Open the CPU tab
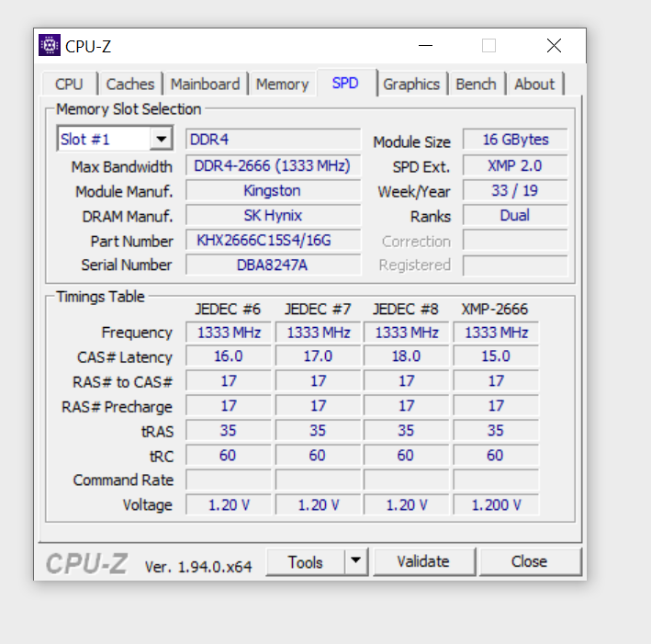 coord(70,84)
